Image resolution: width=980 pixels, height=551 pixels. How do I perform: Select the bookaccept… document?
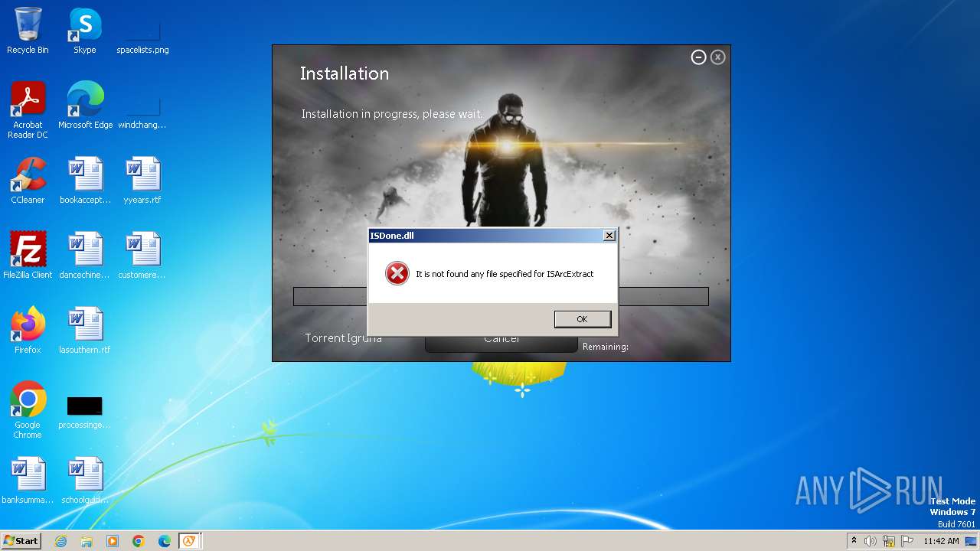[85, 181]
